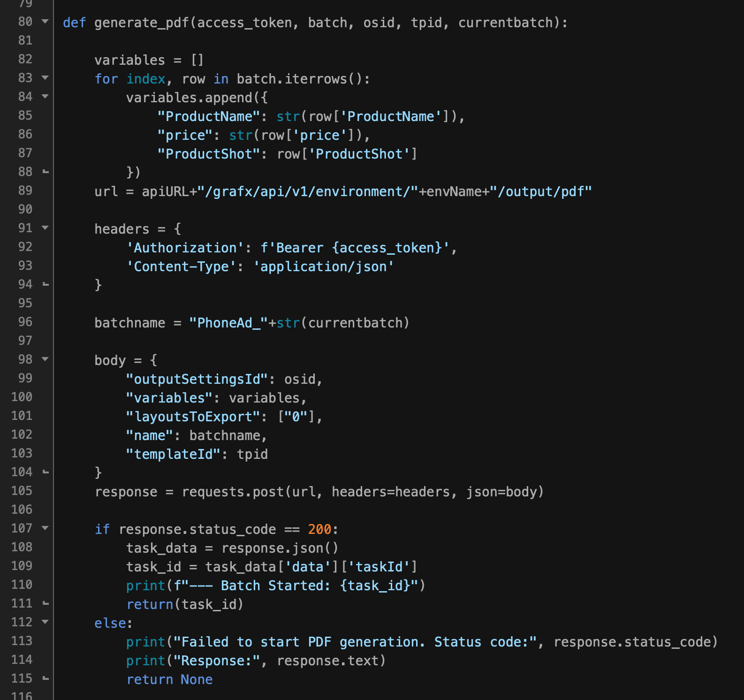Click json=body argument on line 105
Screen dimensions: 744x700
point(501,492)
